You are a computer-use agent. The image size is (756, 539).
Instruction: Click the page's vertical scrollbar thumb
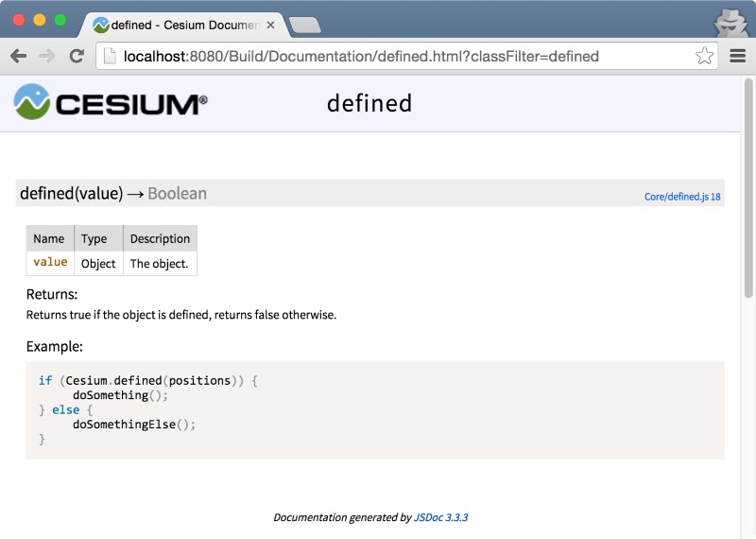(748, 188)
